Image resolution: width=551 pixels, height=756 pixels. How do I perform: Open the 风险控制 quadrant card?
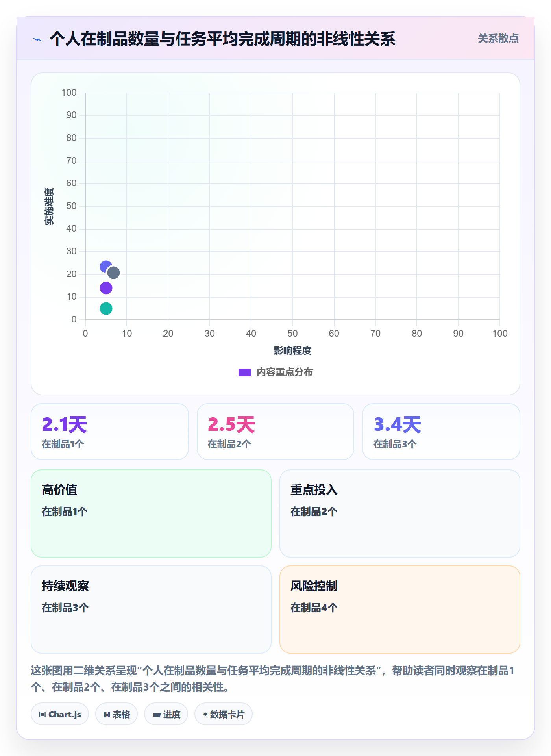point(400,610)
